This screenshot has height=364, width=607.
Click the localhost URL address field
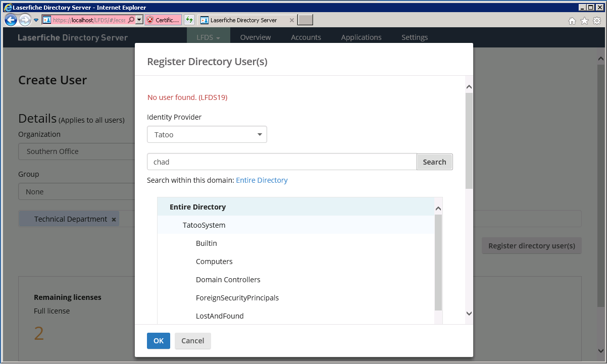(x=88, y=20)
